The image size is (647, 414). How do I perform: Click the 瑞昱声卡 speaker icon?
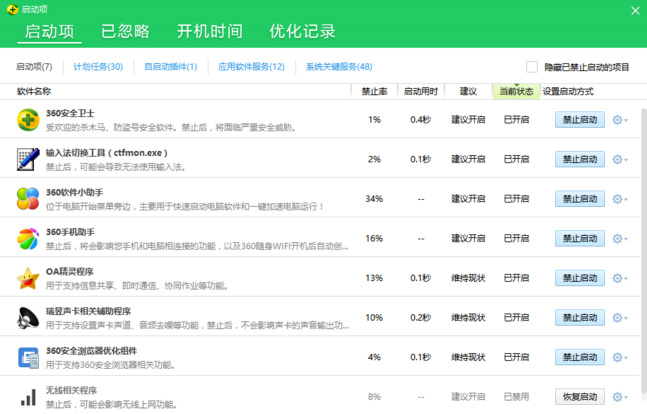tap(28, 318)
